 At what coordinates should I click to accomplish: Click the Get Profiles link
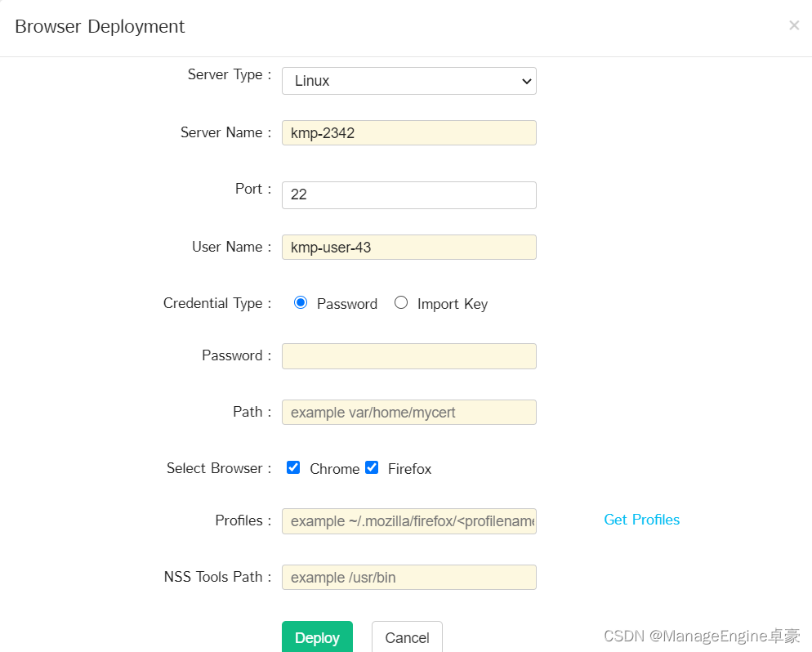click(641, 520)
